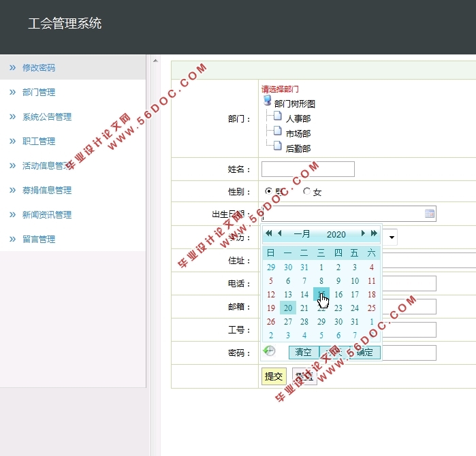
Task: Pick date 13 in the calendar
Action: [x=288, y=294]
